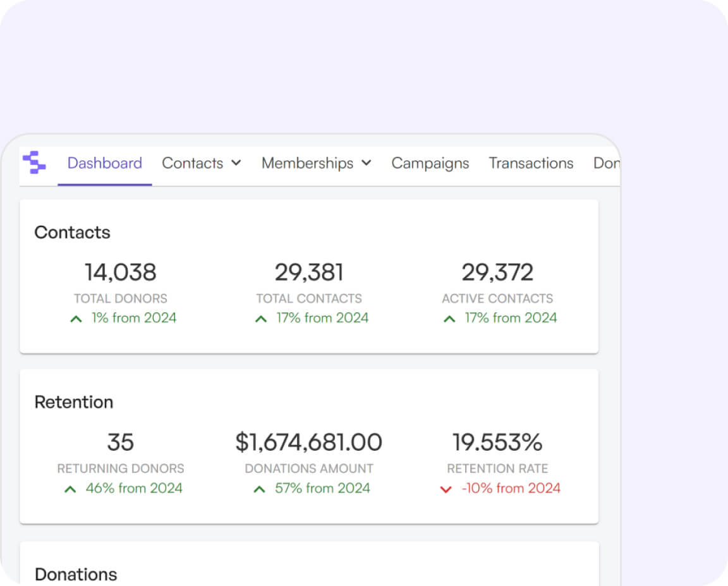Click the Contacts card heading
The width and height of the screenshot is (728, 586).
point(73,232)
